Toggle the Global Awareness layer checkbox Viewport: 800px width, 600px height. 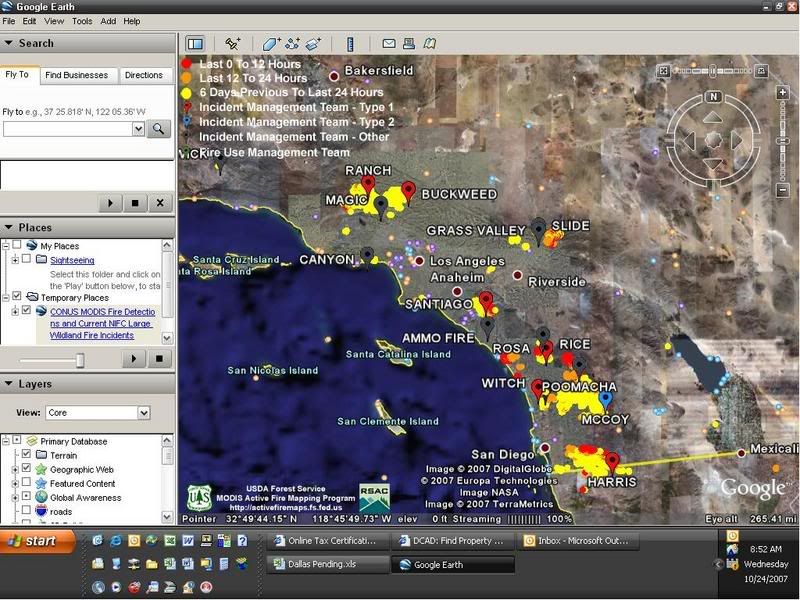tap(27, 496)
